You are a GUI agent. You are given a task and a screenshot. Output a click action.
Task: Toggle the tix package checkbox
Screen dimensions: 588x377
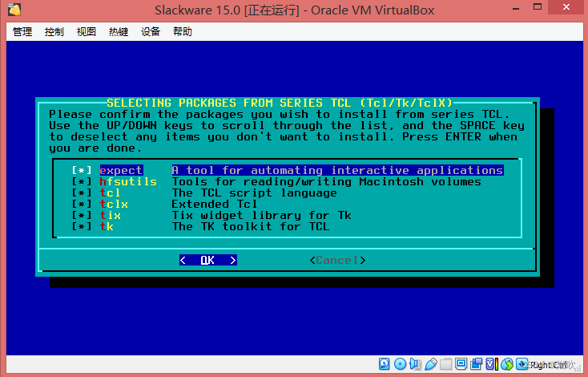tap(82, 216)
